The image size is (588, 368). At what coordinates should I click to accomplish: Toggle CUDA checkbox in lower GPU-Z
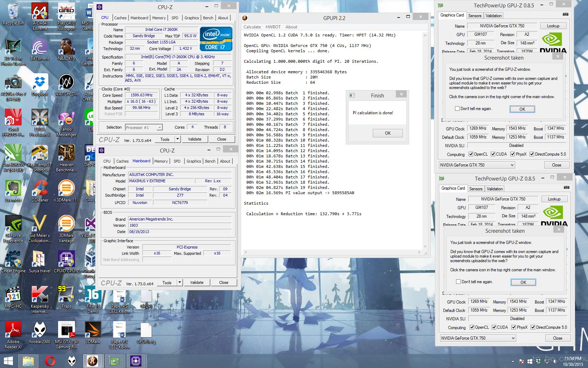pyautogui.click(x=494, y=327)
